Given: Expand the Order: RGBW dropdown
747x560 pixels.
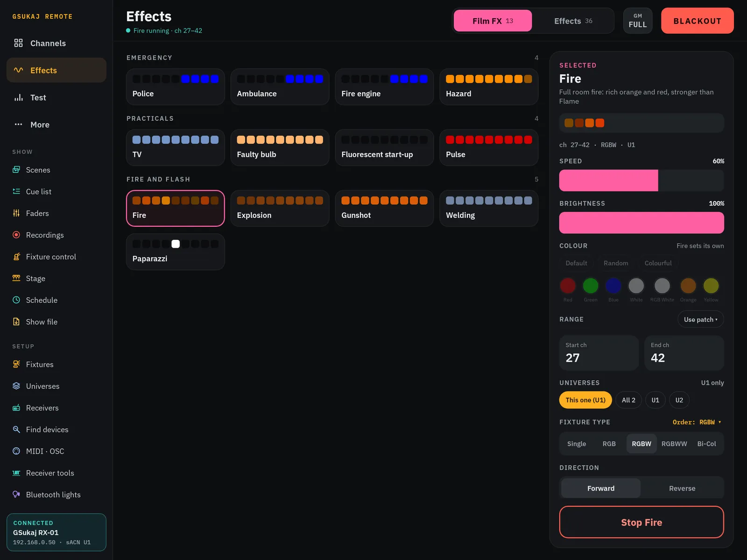Looking at the screenshot, I should 697,422.
